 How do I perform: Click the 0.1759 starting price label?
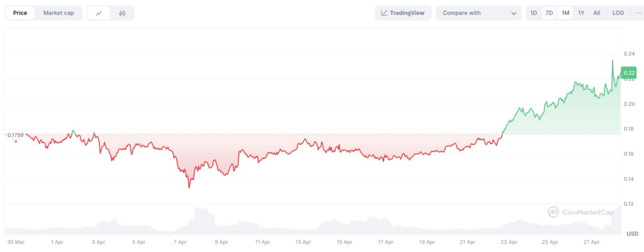(15, 134)
